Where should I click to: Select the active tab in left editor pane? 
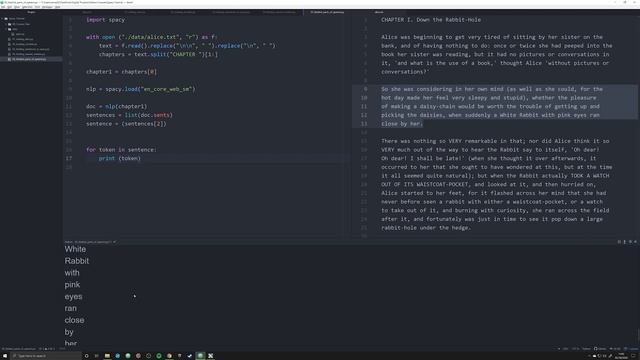click(327, 12)
